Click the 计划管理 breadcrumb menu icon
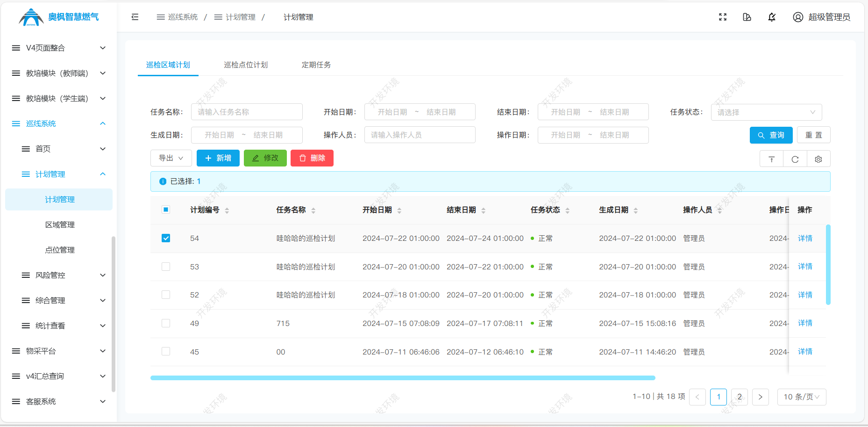Screen dimensions: 868x427 tap(218, 17)
